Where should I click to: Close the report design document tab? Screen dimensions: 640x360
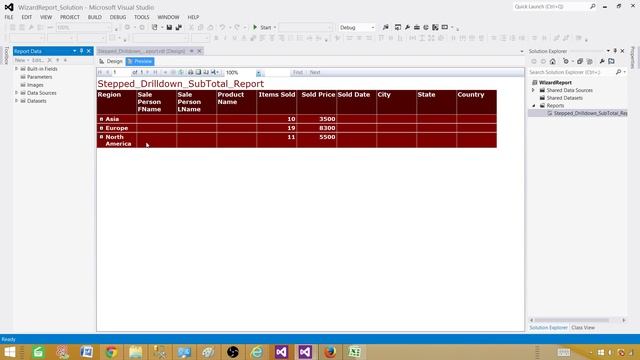[x=199, y=51]
